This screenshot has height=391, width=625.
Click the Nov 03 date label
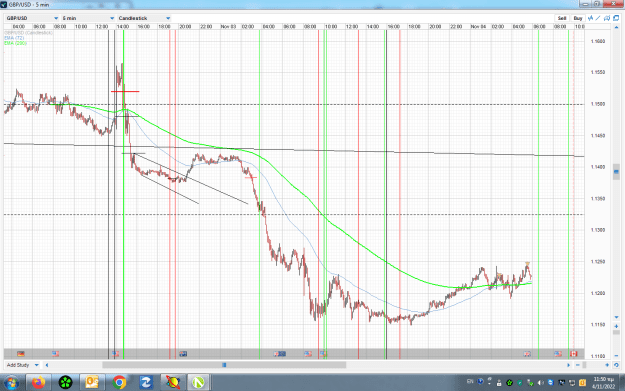click(x=228, y=26)
